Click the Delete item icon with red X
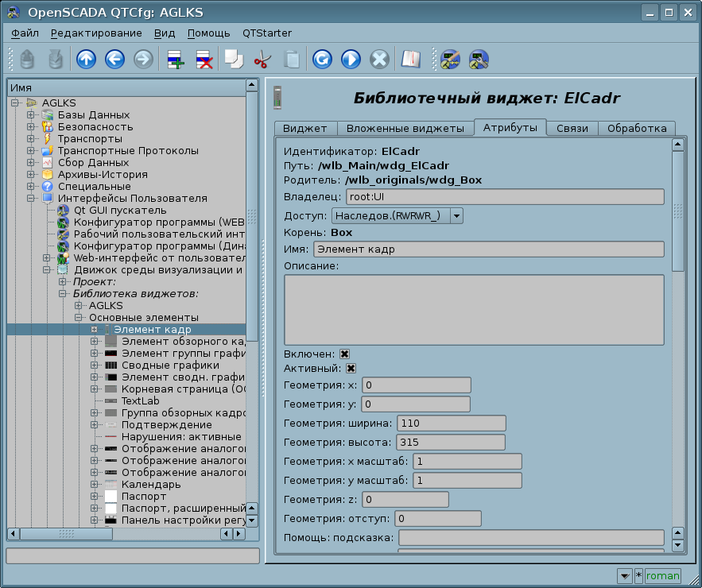The image size is (702, 588). coord(204,60)
